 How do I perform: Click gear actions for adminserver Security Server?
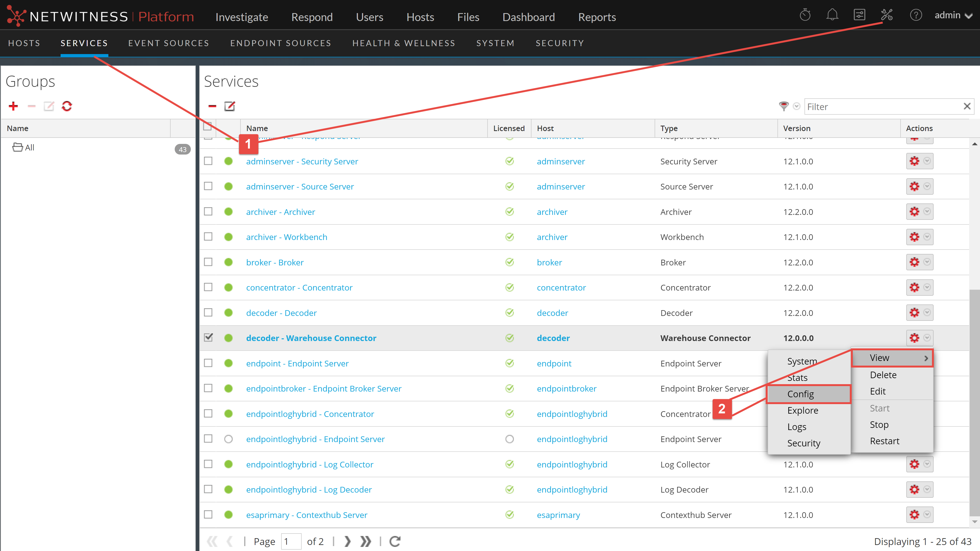[914, 161]
